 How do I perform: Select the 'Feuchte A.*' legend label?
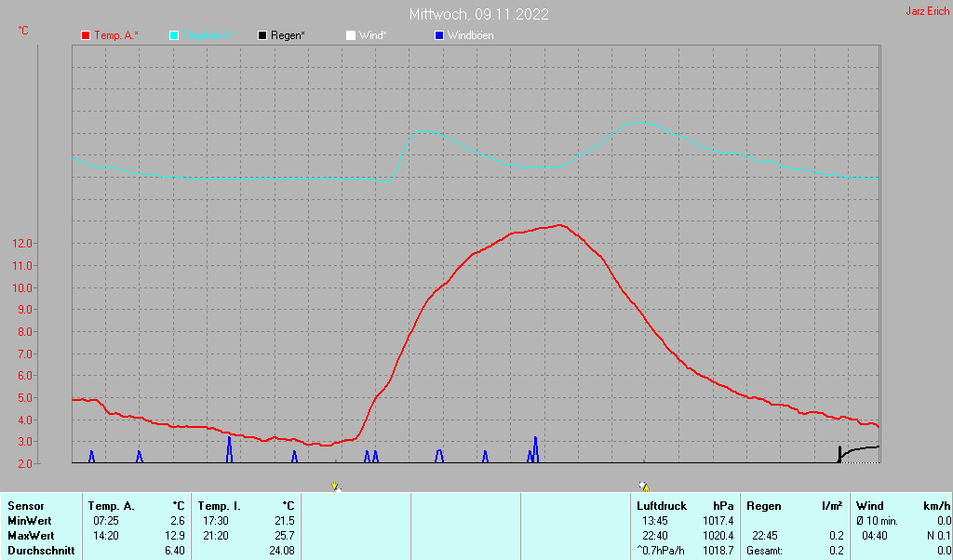pos(208,36)
